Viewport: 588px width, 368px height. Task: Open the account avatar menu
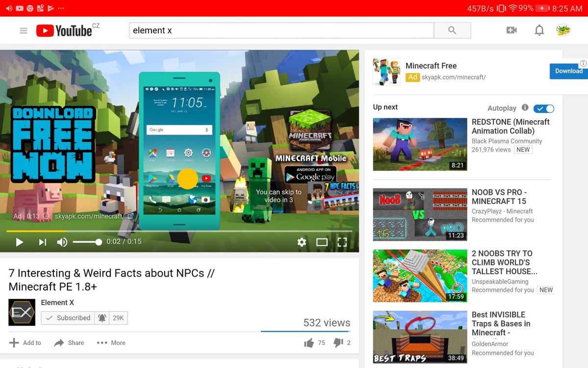pos(563,30)
